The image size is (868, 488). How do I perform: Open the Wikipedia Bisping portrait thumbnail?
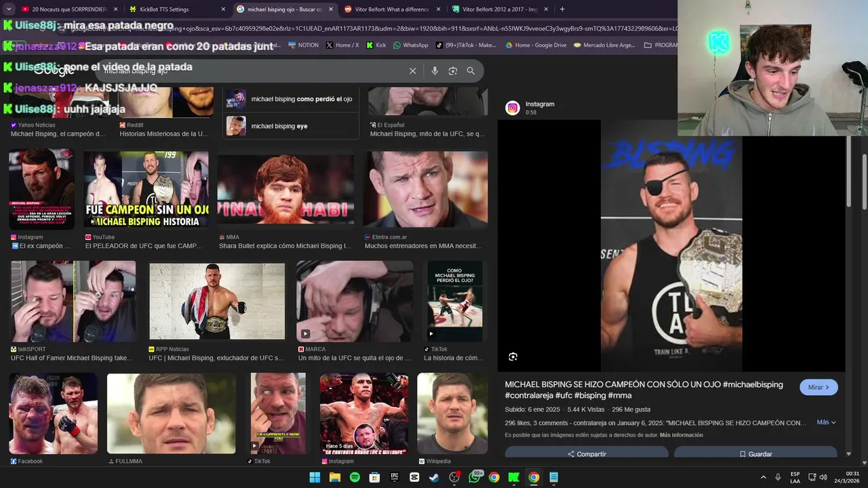(x=452, y=413)
